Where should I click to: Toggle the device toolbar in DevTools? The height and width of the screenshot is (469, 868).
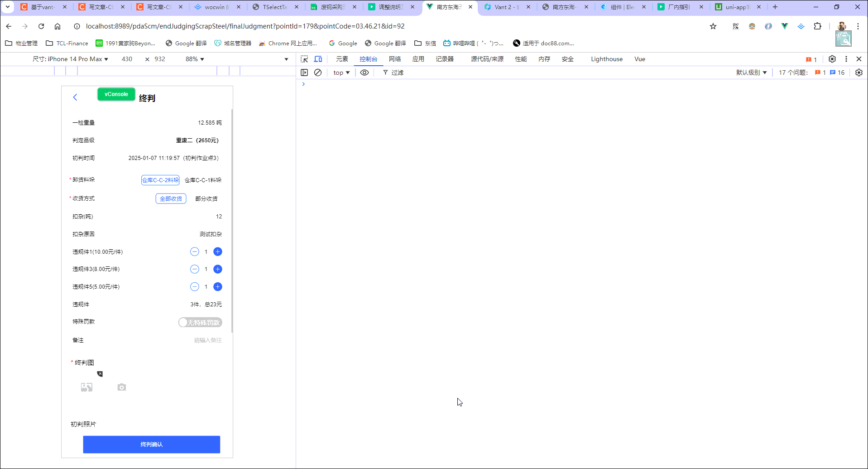click(318, 59)
